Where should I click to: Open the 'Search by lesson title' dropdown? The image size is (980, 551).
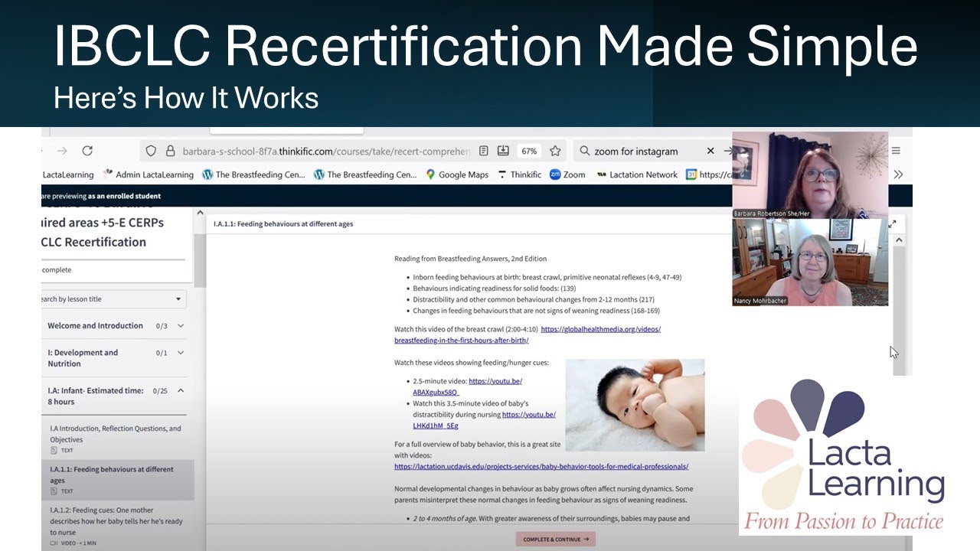click(114, 299)
